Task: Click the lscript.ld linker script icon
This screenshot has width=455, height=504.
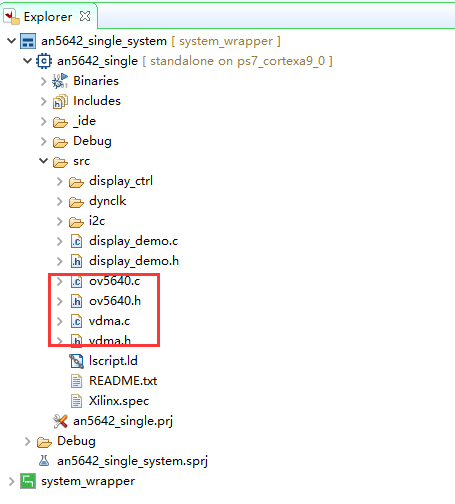Action: (x=76, y=361)
